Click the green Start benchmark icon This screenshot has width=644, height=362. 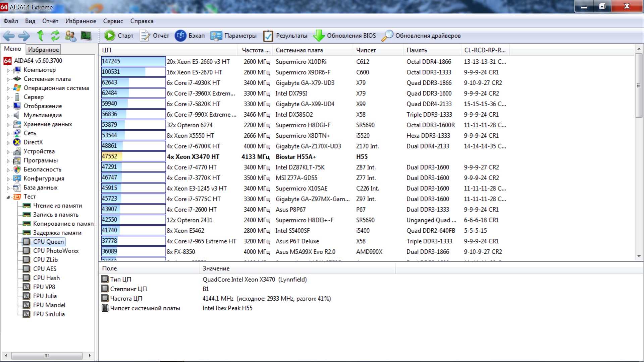[x=109, y=36]
